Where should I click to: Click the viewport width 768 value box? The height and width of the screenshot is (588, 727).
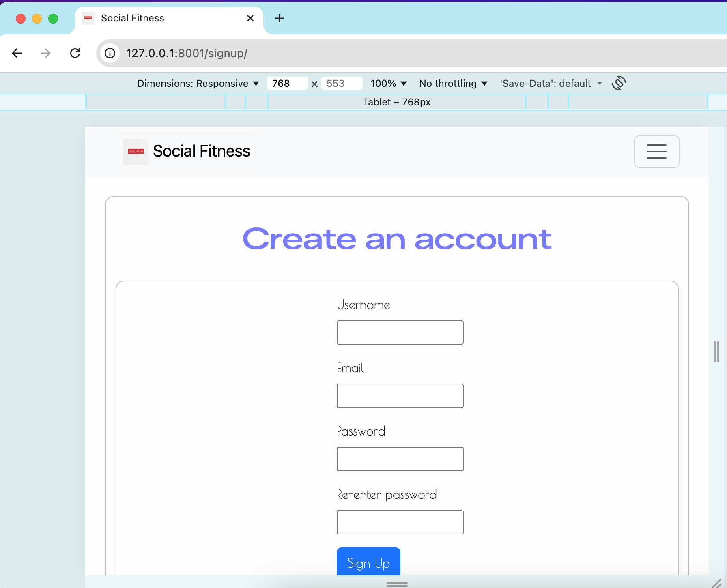(x=287, y=83)
